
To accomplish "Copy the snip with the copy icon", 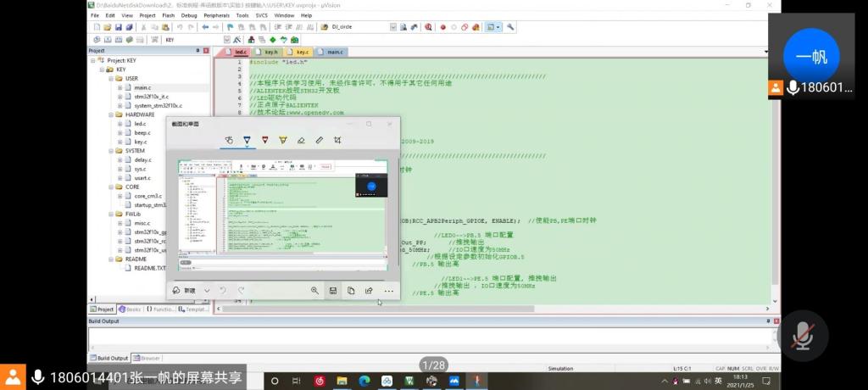I will click(x=351, y=291).
